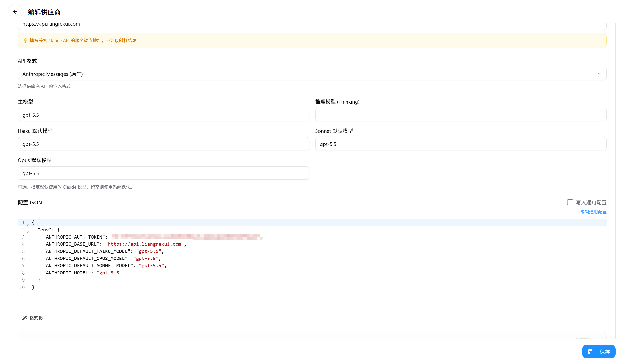This screenshot has width=624, height=364.
Task: Collapse JSON line 1 fold arrow
Action: click(28, 224)
